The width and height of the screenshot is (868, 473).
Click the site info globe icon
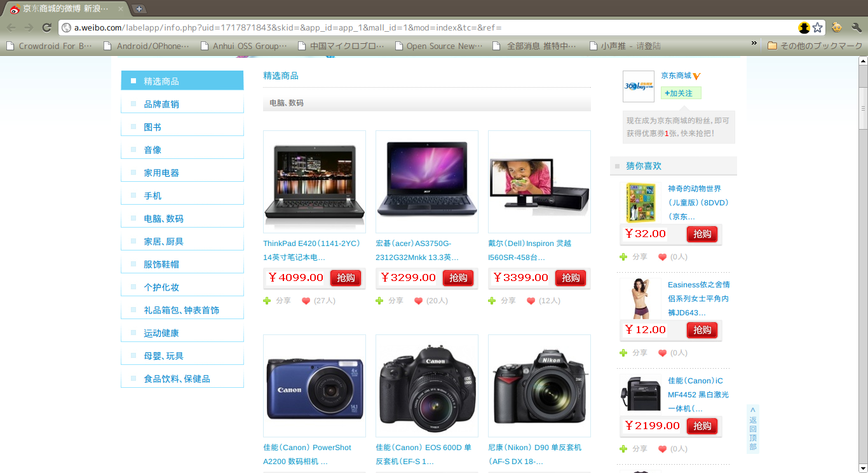tap(66, 27)
